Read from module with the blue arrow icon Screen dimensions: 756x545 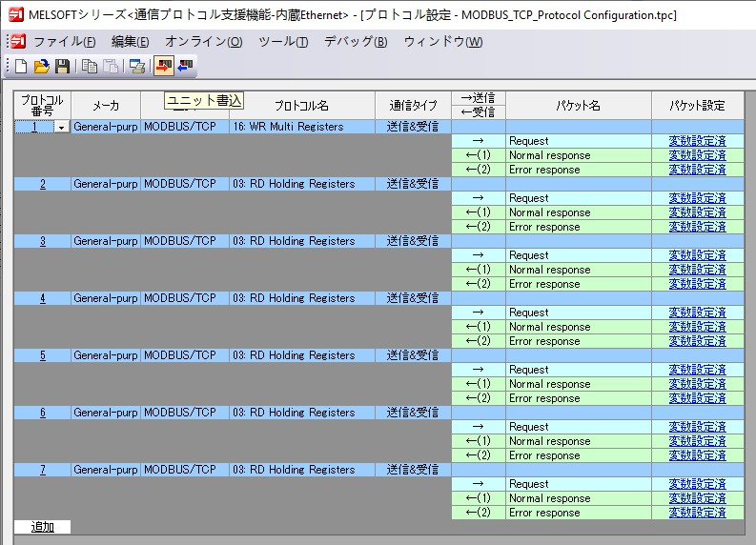click(185, 66)
